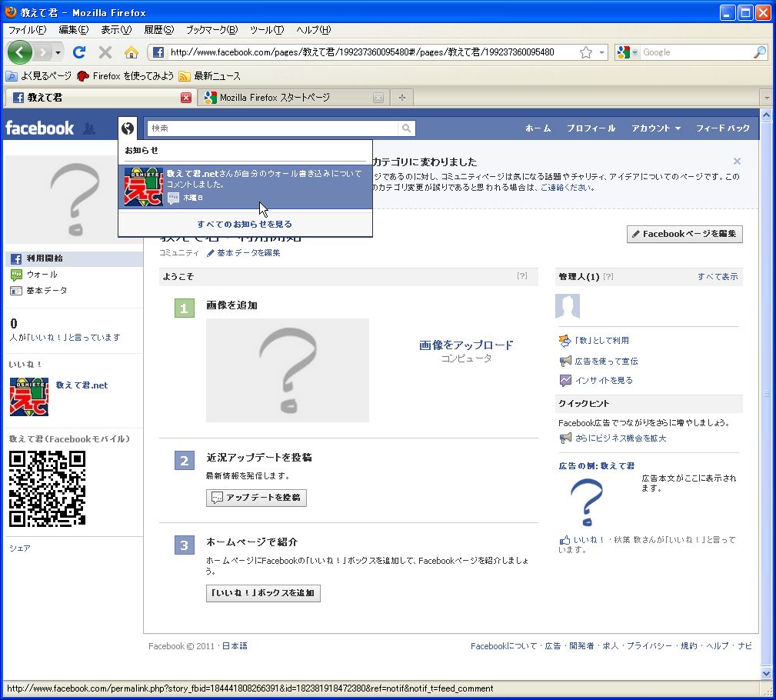Go to home page via house icon
This screenshot has width=776, height=700.
tap(132, 52)
